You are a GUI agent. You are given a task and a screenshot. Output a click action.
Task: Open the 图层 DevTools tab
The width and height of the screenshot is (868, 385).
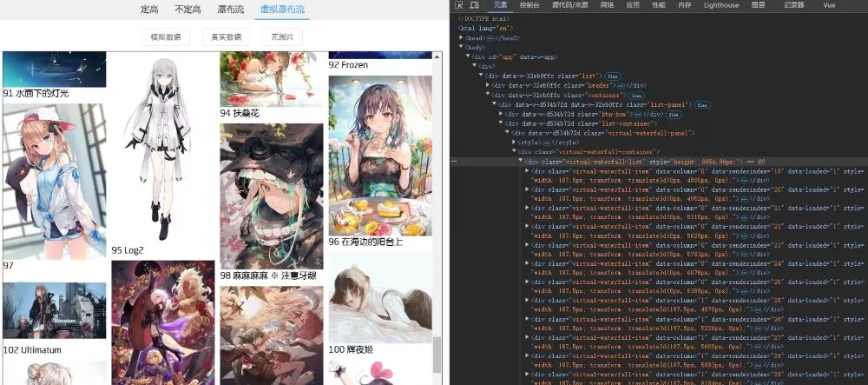(758, 5)
